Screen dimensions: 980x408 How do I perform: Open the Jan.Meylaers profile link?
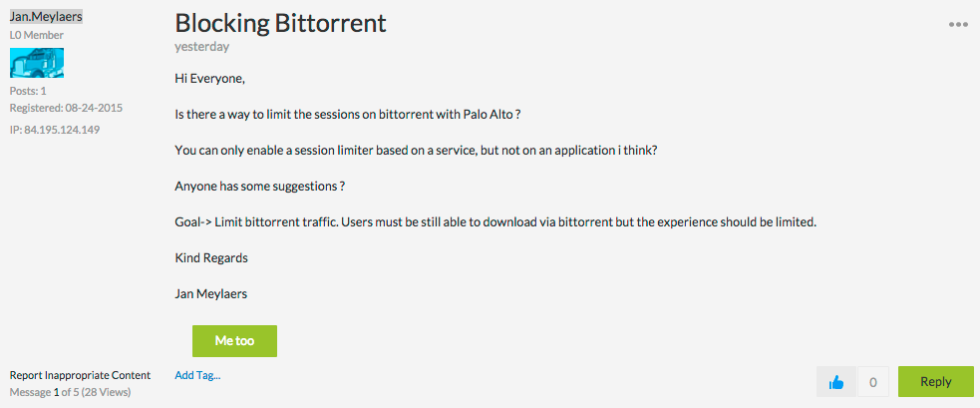pyautogui.click(x=47, y=16)
